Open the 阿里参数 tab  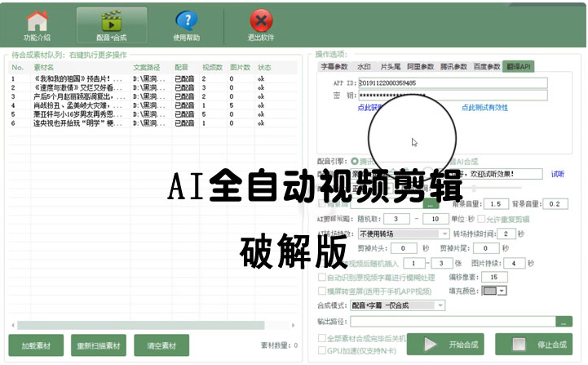pos(420,66)
